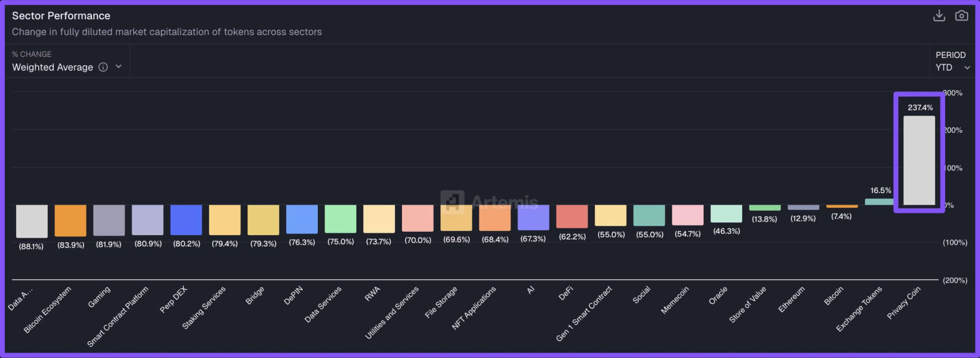Click the highlighted 237.4% value label

pos(920,108)
